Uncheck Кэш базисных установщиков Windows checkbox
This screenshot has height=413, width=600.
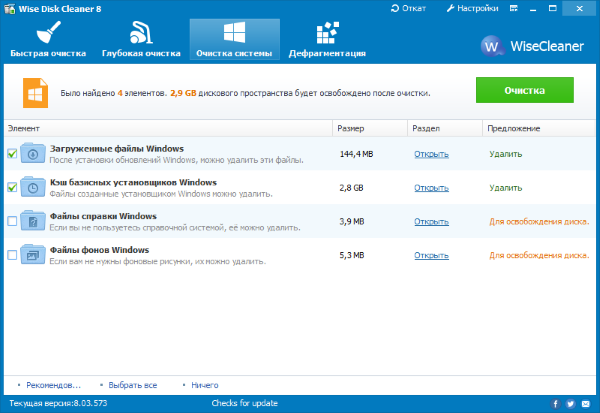12,188
